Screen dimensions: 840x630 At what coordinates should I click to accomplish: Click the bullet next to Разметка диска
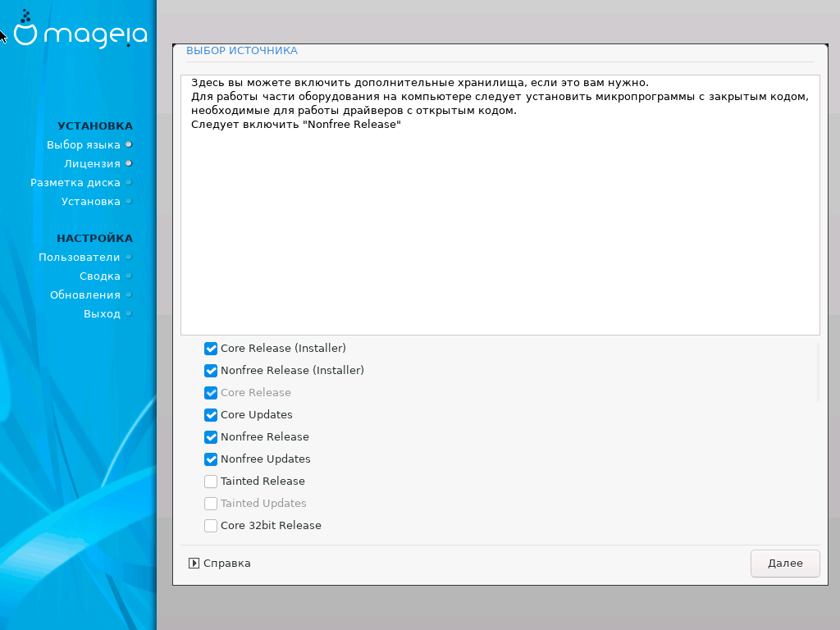129,182
